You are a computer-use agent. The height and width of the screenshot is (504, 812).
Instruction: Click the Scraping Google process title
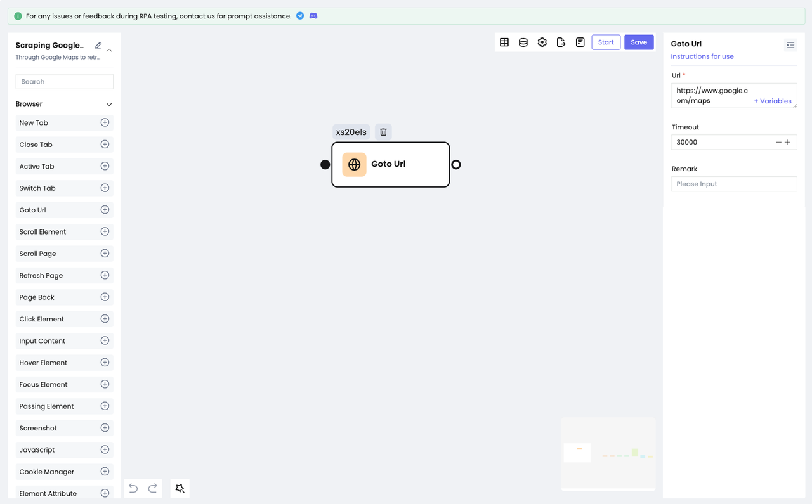point(49,45)
